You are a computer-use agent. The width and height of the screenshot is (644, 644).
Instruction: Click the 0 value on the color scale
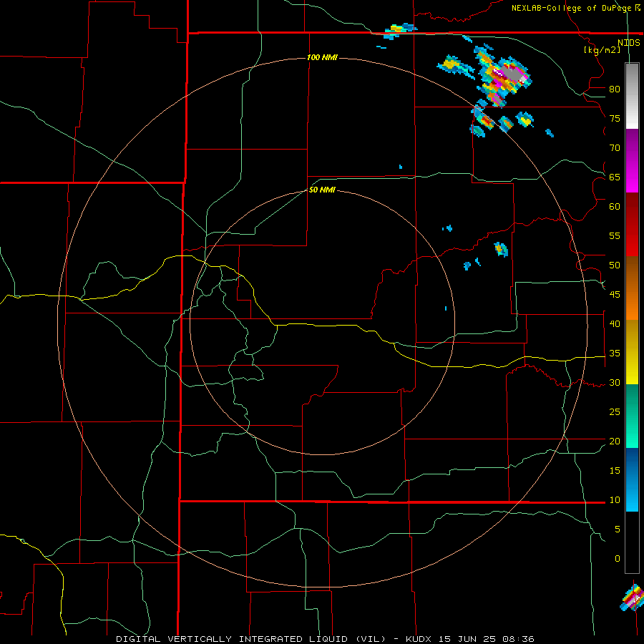pyautogui.click(x=618, y=559)
